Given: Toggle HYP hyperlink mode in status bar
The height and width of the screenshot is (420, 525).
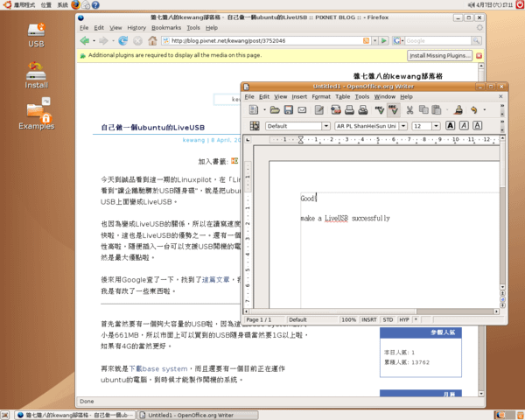Looking at the screenshot, I should tap(404, 320).
